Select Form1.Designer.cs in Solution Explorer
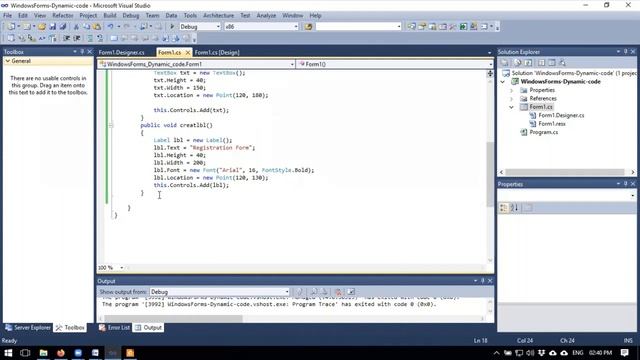Viewport: 640px width, 360px height. (561, 116)
